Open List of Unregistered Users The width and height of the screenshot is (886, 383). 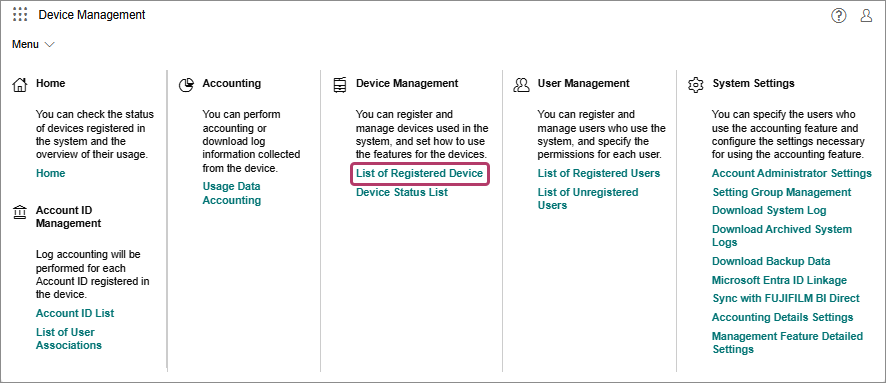[588, 198]
